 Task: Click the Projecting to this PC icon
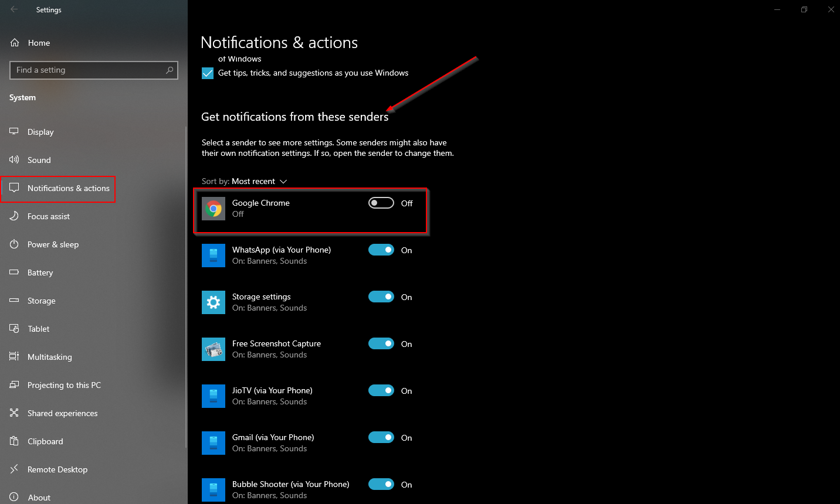point(14,385)
